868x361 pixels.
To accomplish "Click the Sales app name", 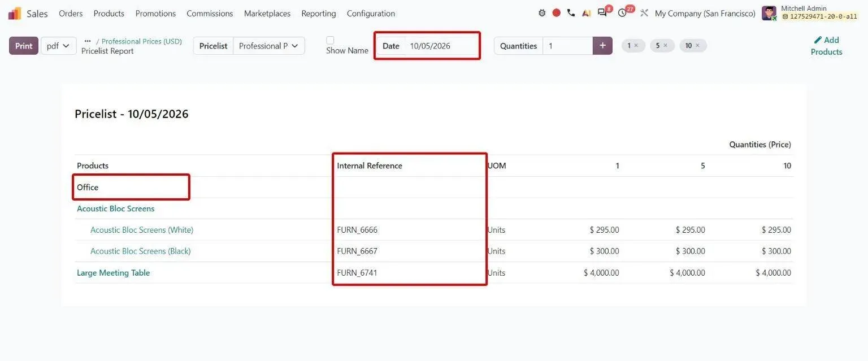I will click(x=37, y=13).
